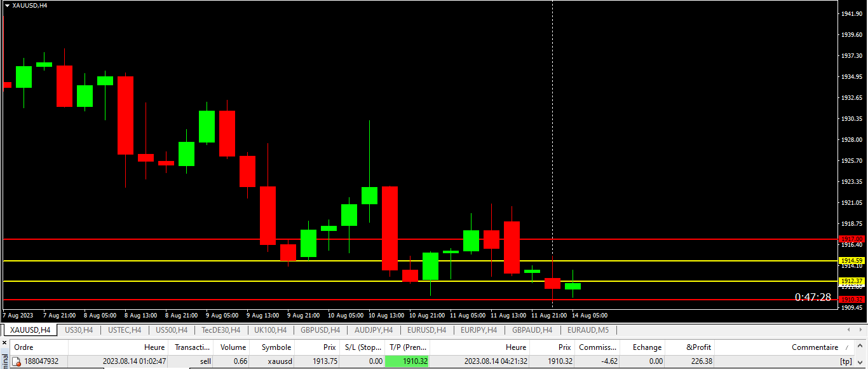Image resolution: width=868 pixels, height=369 pixels.
Task: Click the 1941.90 price scale value
Action: click(x=851, y=14)
